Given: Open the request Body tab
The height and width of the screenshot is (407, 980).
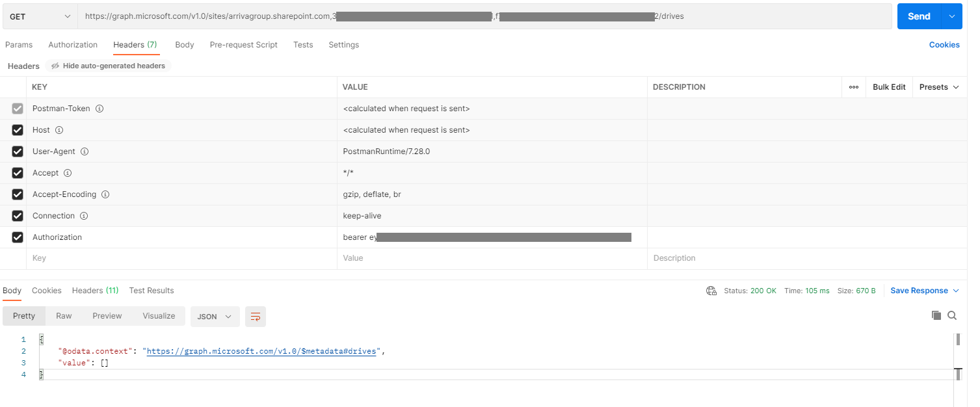Looking at the screenshot, I should pos(185,45).
